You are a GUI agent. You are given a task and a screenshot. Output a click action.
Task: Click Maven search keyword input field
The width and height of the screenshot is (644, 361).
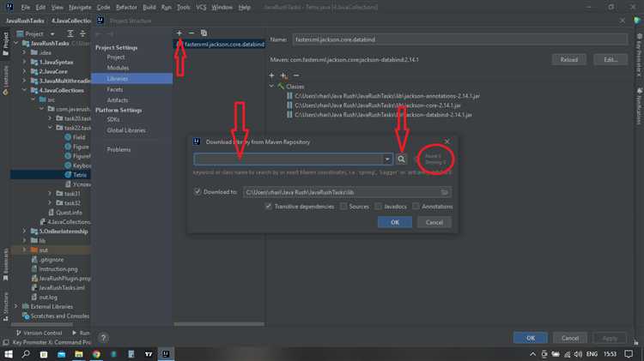289,159
